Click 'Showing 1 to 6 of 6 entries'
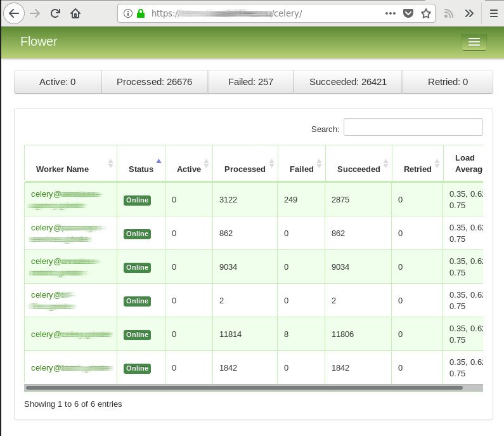504x436 pixels. [73, 404]
